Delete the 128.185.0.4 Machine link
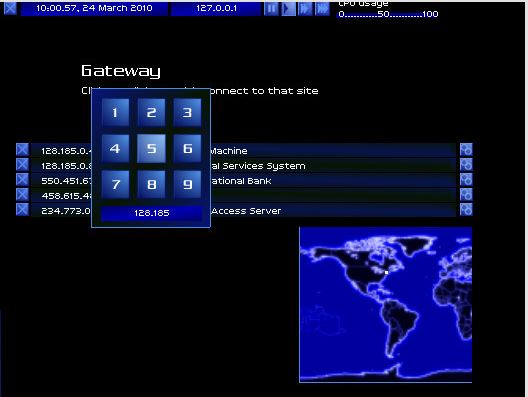This screenshot has width=528, height=397. [22, 150]
